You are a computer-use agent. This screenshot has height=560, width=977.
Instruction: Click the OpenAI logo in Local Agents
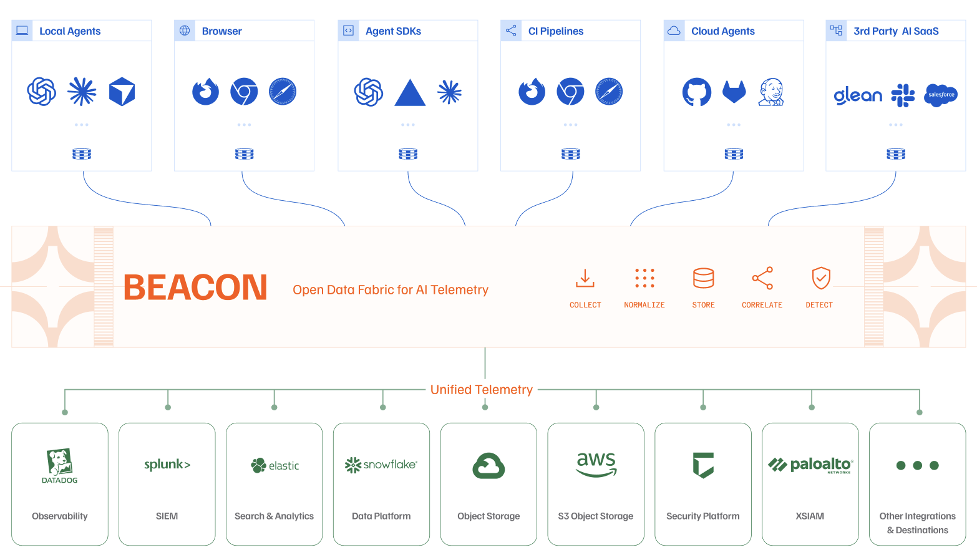(42, 92)
